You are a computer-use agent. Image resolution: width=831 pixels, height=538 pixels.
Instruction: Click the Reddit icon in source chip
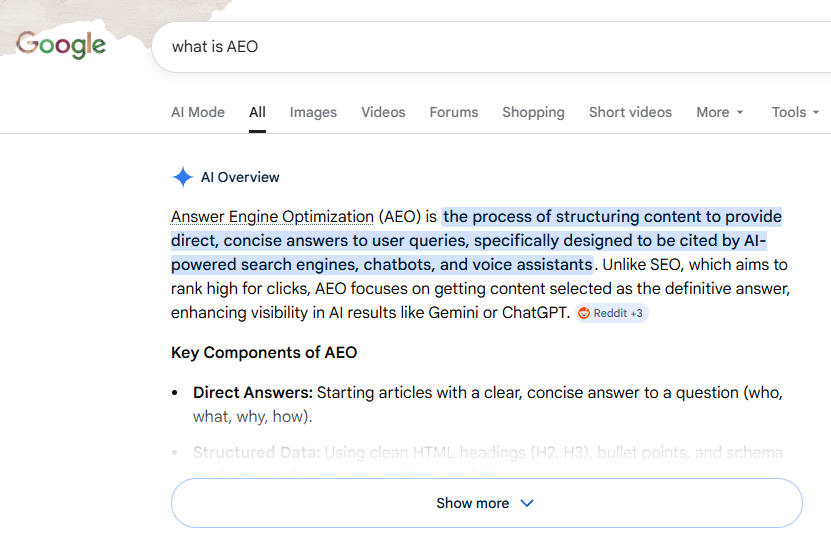pyautogui.click(x=584, y=313)
